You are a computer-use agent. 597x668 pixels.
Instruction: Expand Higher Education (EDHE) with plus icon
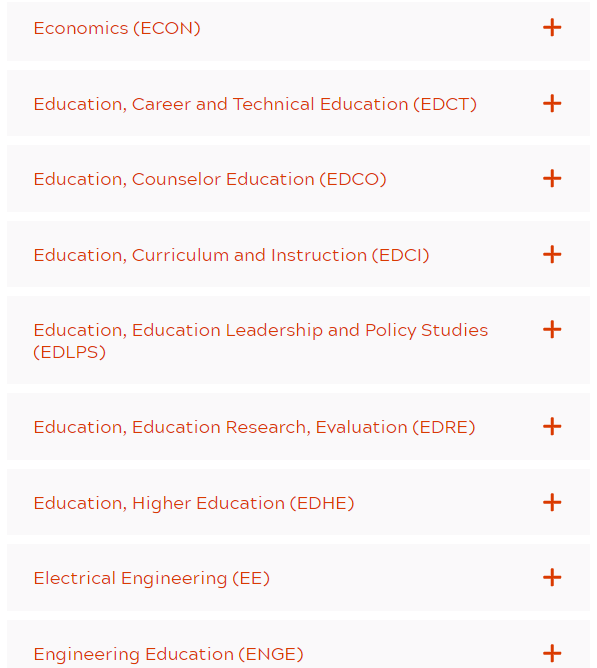pos(552,502)
